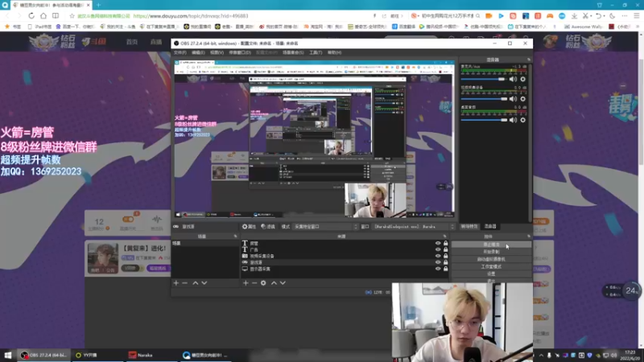Move selected source down in the list
644x362 pixels.
(x=283, y=283)
